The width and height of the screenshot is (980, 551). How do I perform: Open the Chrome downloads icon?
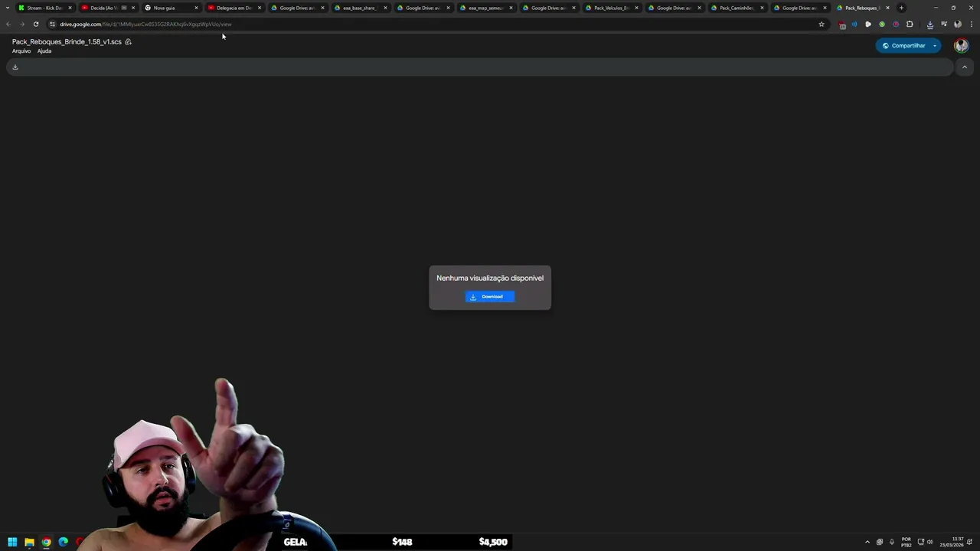(929, 24)
